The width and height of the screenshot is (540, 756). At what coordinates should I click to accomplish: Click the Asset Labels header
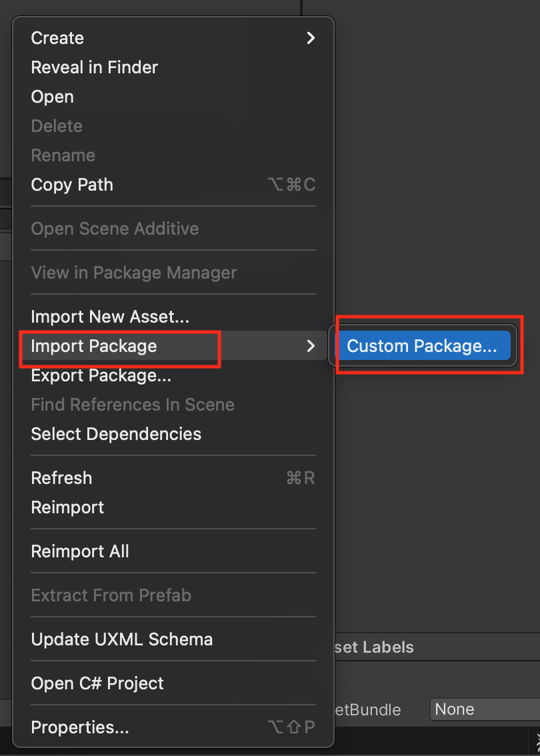tap(373, 647)
